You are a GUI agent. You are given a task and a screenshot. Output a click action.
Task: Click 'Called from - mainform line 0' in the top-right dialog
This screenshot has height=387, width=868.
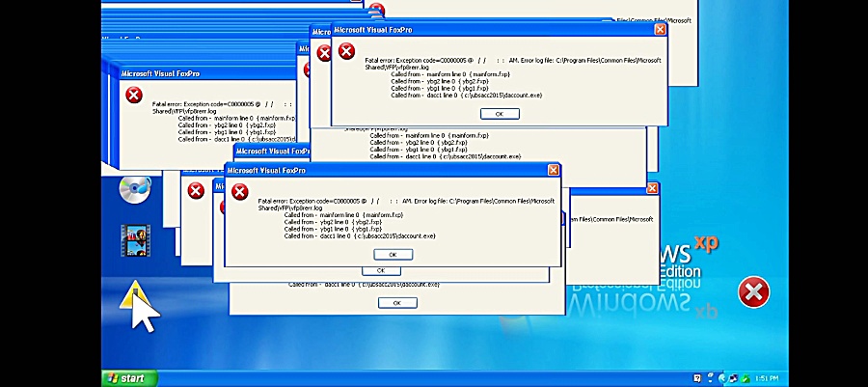(x=428, y=74)
